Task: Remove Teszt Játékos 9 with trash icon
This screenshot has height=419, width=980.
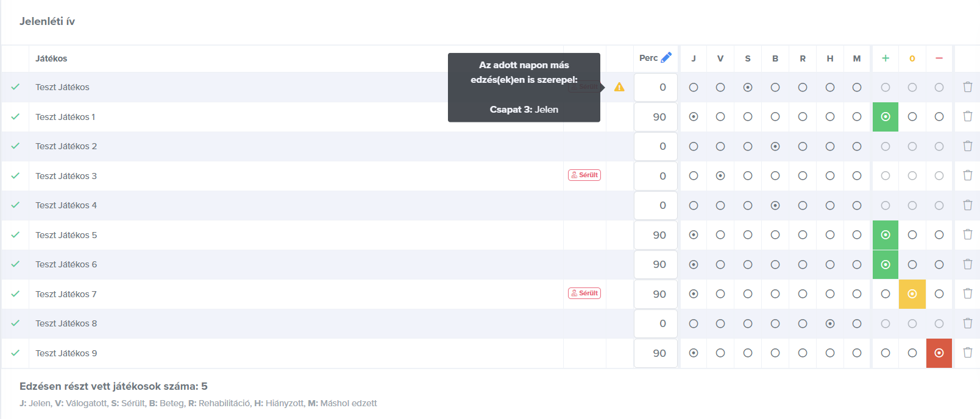Action: (967, 353)
